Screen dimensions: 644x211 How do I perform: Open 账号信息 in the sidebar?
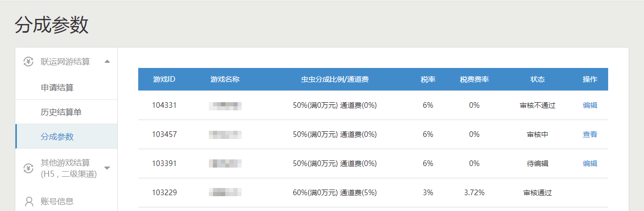point(57,201)
